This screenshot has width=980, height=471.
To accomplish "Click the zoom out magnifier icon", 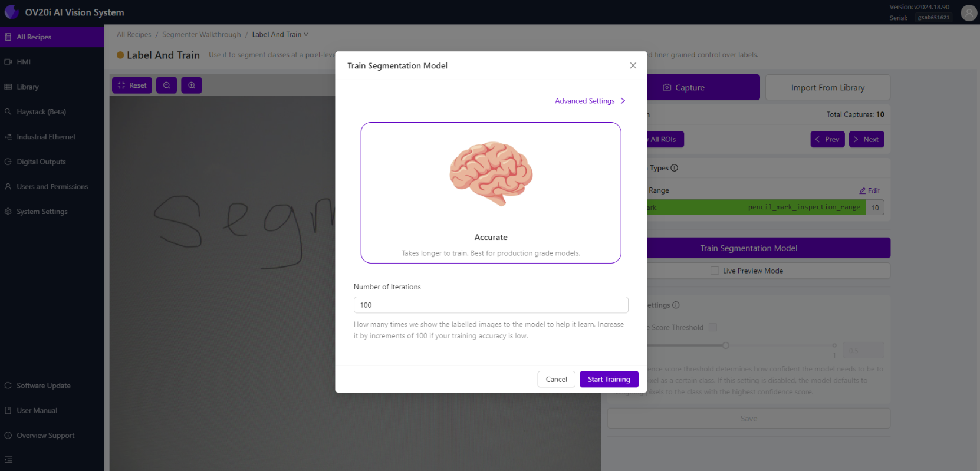I will [167, 85].
